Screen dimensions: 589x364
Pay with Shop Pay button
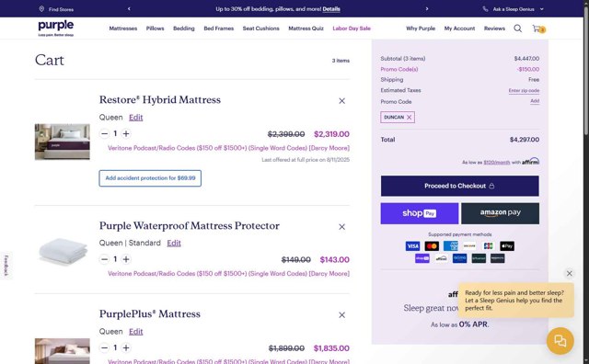click(420, 213)
